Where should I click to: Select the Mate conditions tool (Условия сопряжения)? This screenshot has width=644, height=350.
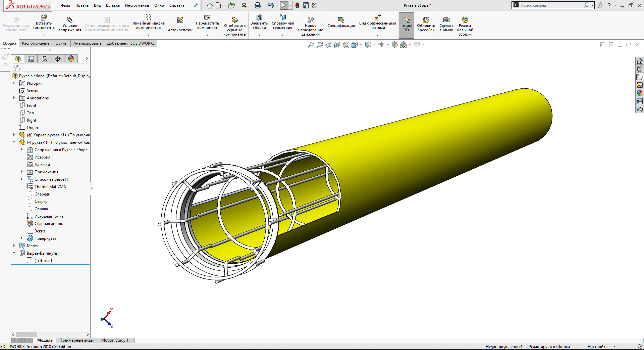pos(70,20)
